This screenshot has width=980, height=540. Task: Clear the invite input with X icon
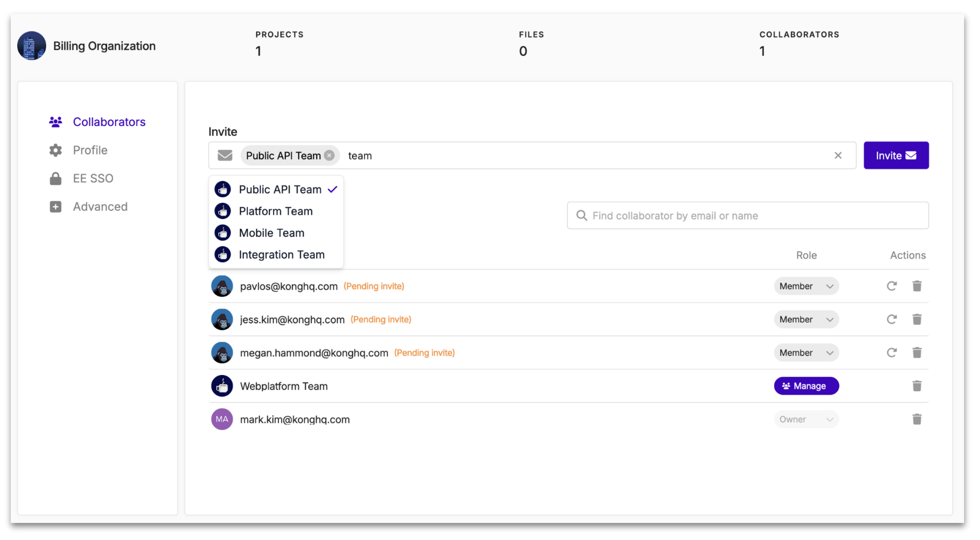pyautogui.click(x=838, y=155)
